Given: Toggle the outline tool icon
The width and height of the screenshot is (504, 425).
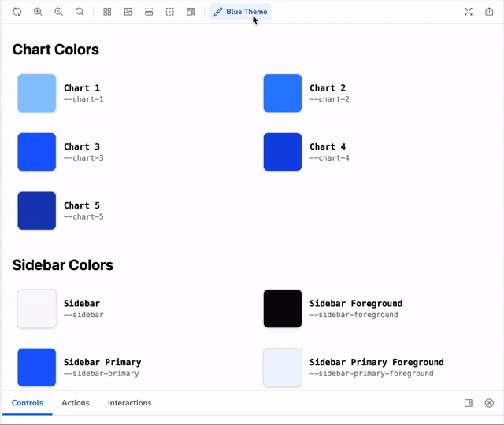Looking at the screenshot, I should click(170, 12).
